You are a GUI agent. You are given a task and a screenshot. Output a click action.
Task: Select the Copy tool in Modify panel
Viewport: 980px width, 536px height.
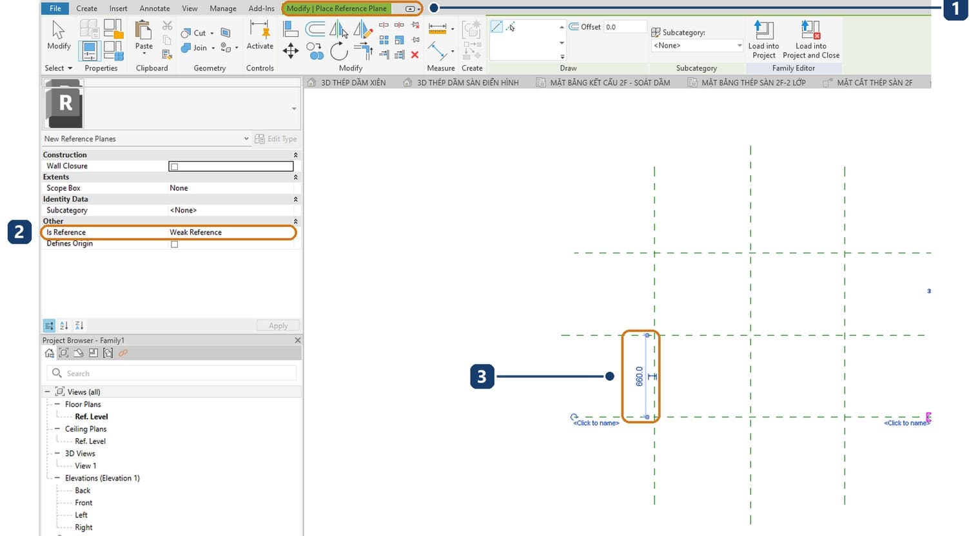pyautogui.click(x=315, y=51)
